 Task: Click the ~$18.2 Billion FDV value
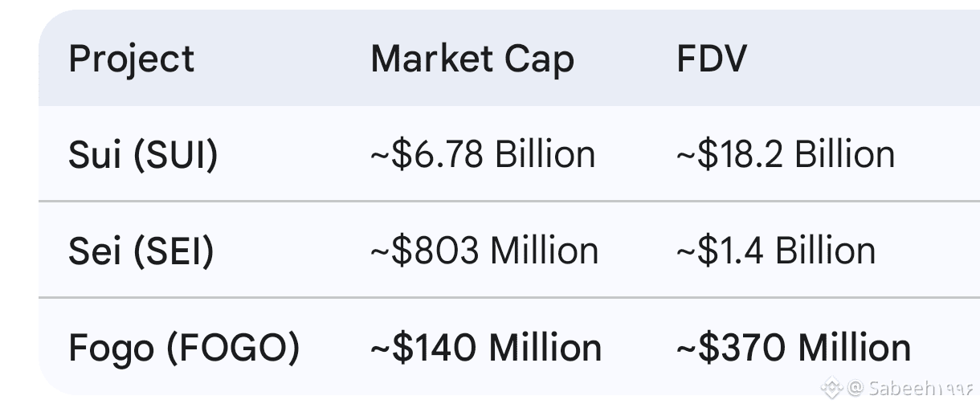coord(786,155)
